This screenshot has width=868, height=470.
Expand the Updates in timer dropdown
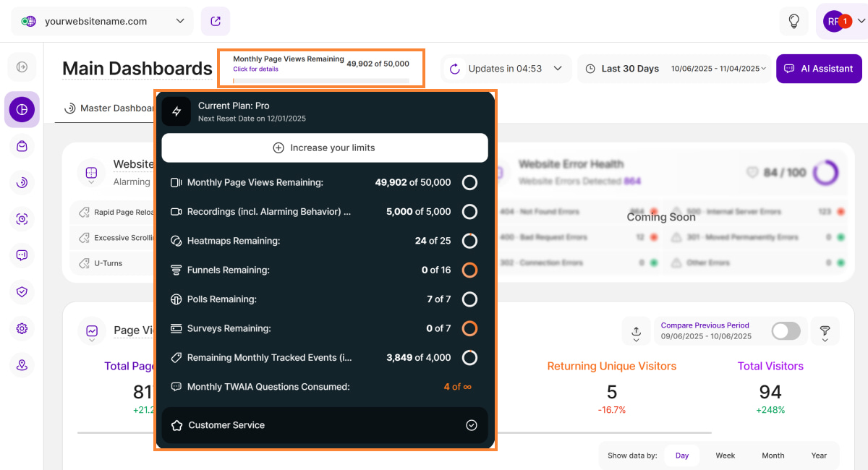[x=506, y=69]
